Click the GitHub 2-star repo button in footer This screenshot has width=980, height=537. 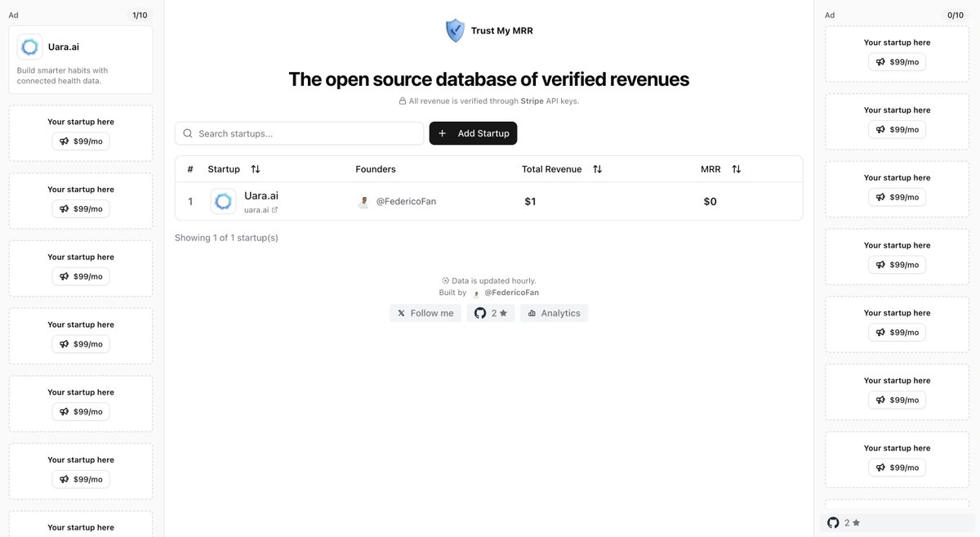point(491,312)
